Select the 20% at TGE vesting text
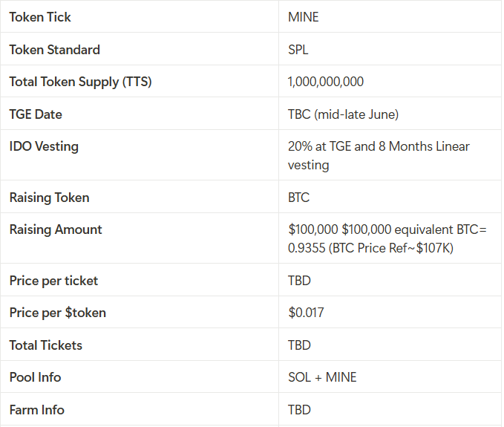The height and width of the screenshot is (427, 504). point(379,156)
